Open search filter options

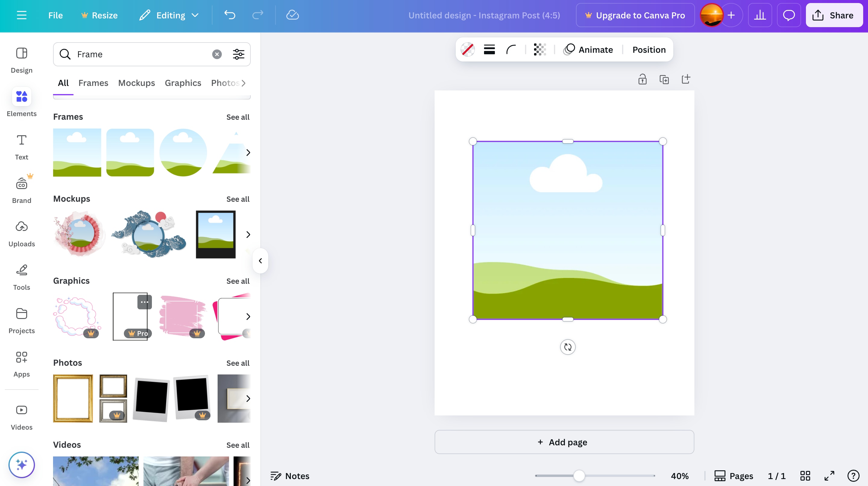(x=238, y=54)
